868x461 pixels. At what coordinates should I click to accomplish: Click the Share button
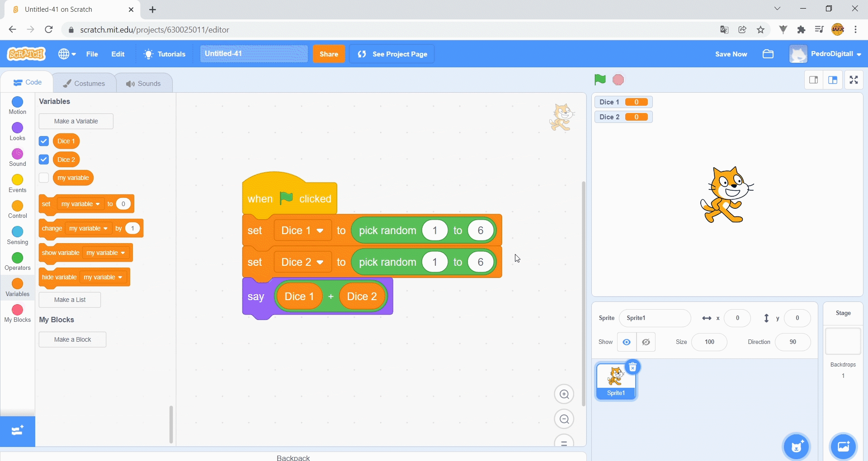[x=329, y=54]
